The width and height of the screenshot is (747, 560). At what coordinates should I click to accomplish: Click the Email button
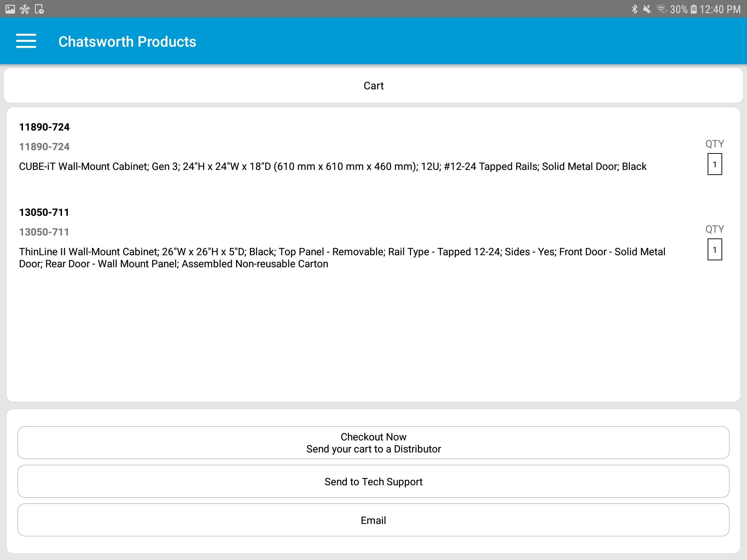[373, 520]
